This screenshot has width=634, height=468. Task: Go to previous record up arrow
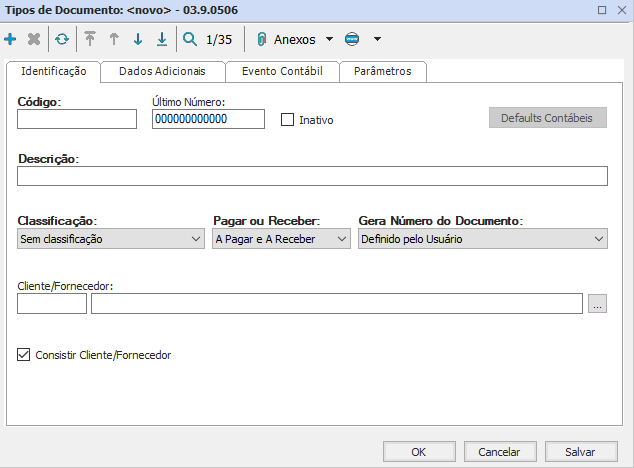pos(114,40)
